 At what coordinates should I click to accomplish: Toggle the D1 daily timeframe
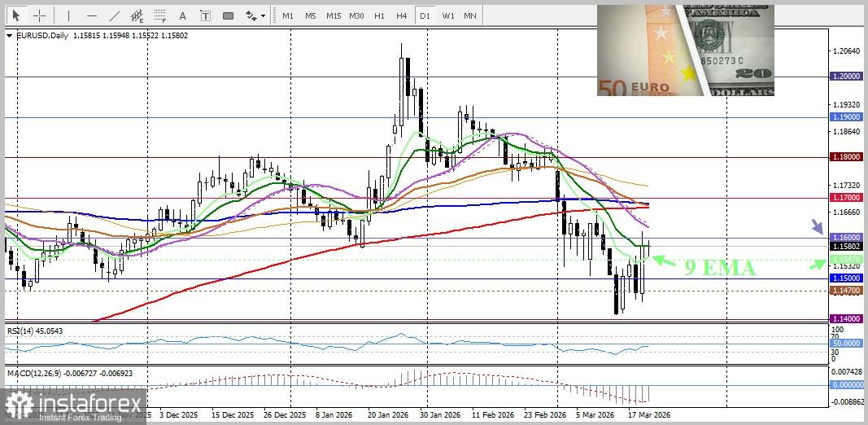(x=425, y=15)
